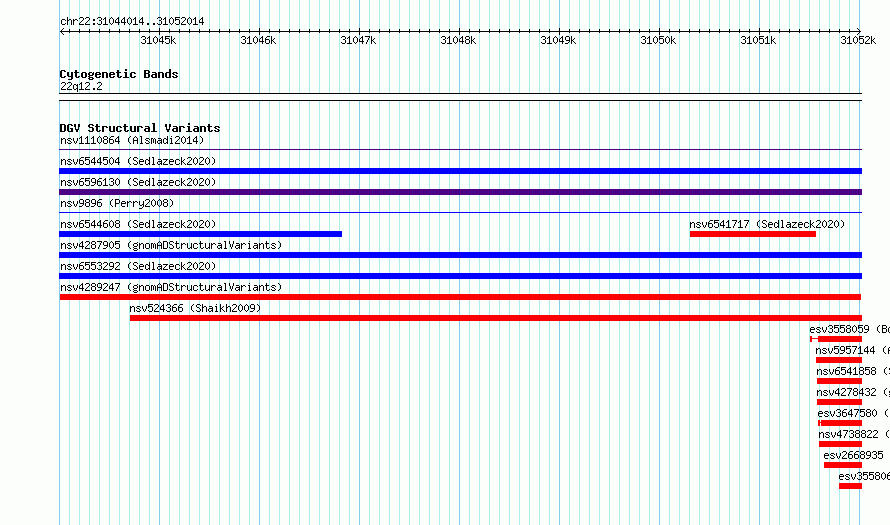
Task: Click the black cytogenetic band 22q12.2 bar
Action: click(x=460, y=97)
